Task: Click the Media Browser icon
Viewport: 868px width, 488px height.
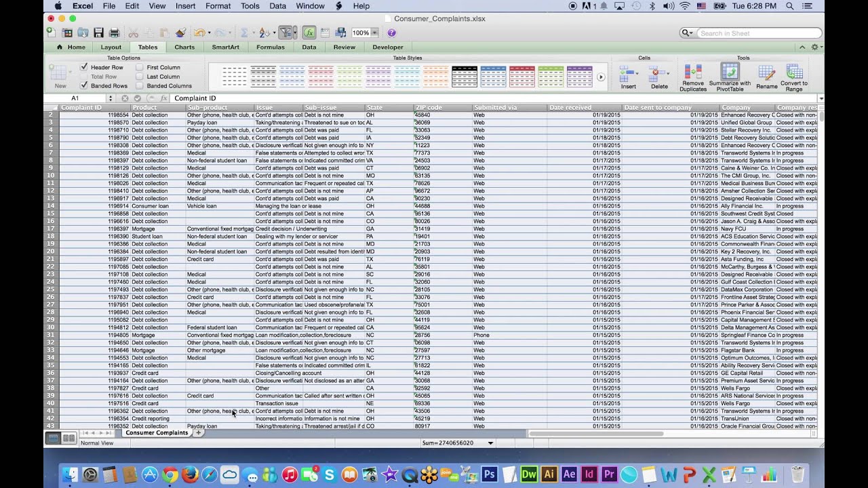Action: pos(340,33)
